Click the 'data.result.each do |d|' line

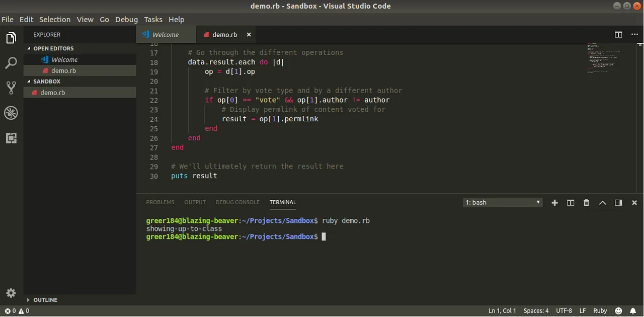click(x=236, y=62)
